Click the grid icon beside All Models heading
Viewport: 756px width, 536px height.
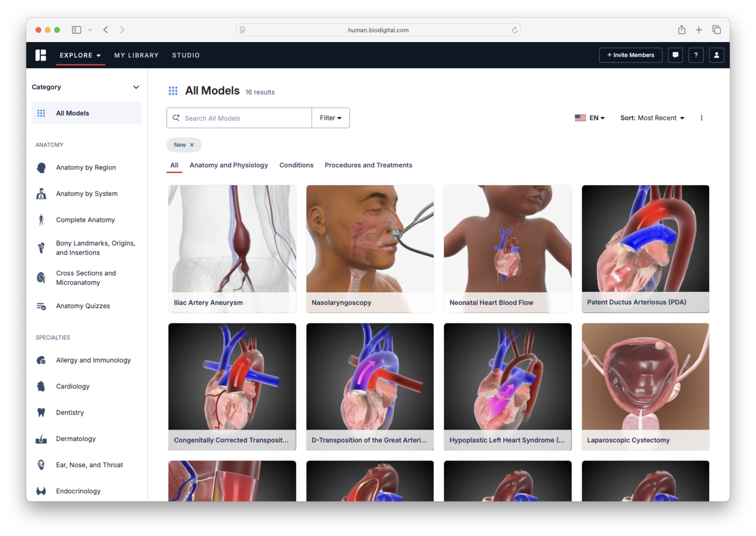pos(173,91)
